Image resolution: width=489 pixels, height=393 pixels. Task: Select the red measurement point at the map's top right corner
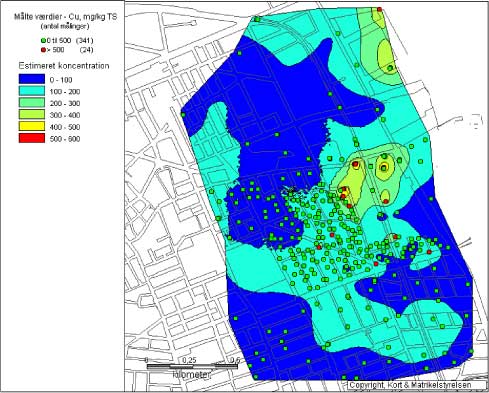point(379,9)
